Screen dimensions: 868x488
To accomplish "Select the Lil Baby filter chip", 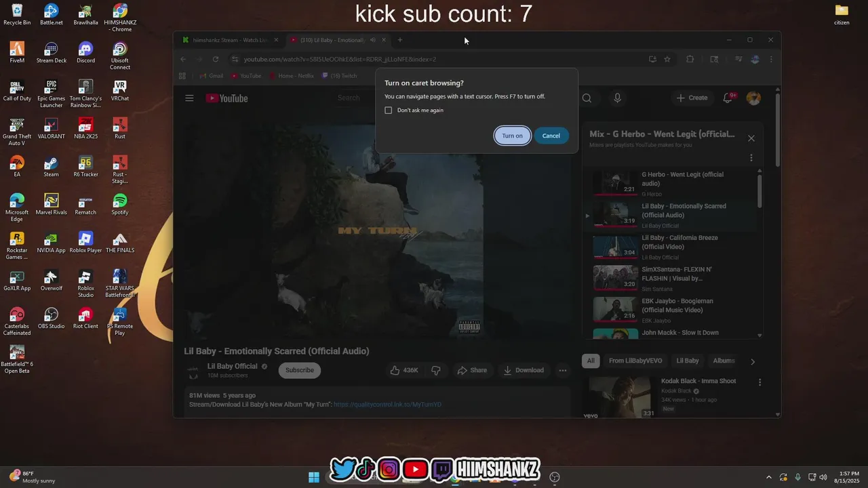I will (x=687, y=361).
